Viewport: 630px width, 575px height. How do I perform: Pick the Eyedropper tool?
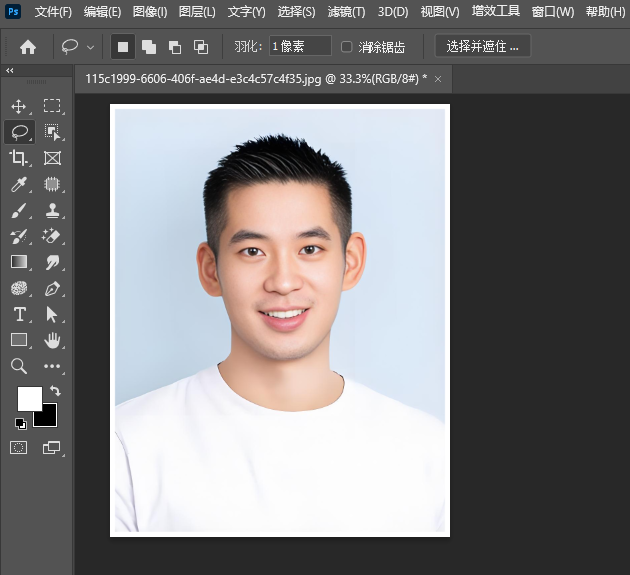pyautogui.click(x=18, y=184)
